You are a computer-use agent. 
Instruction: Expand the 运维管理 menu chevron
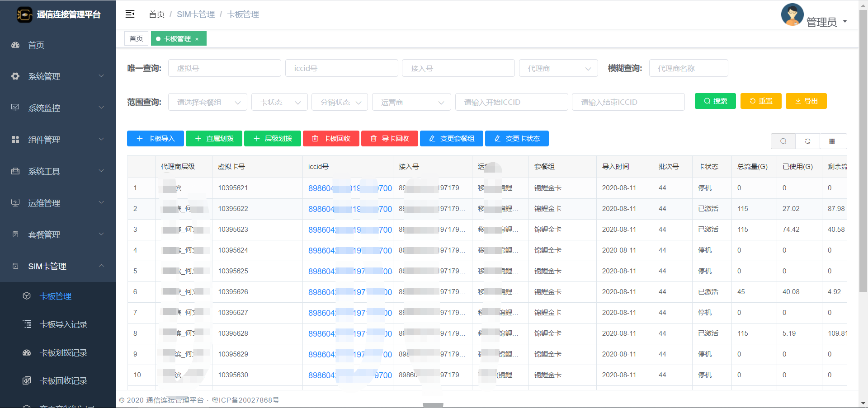pos(101,202)
